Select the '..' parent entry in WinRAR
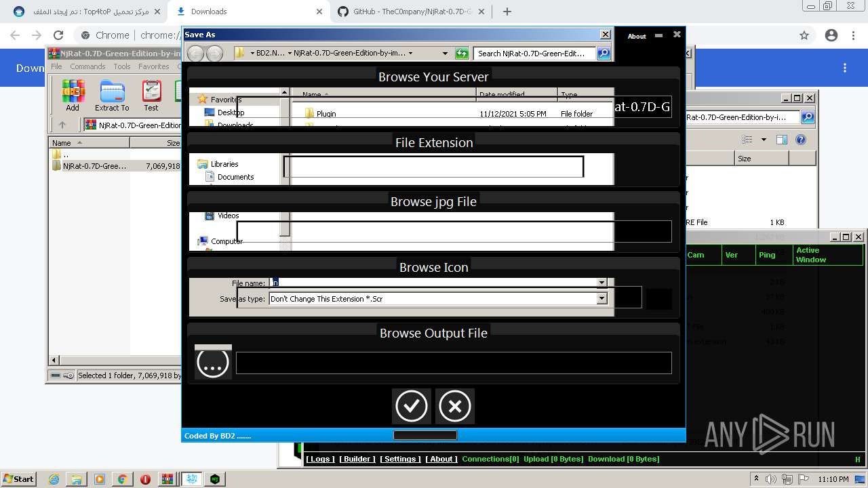 (x=66, y=155)
